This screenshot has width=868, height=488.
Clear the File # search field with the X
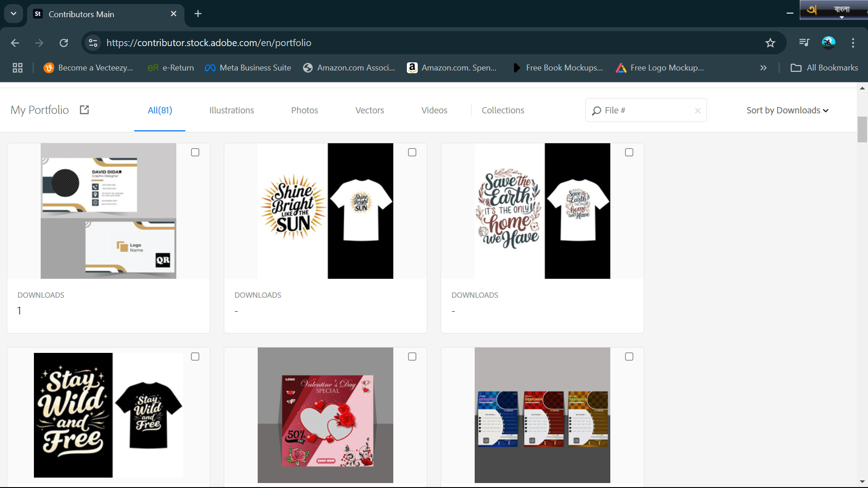(697, 110)
